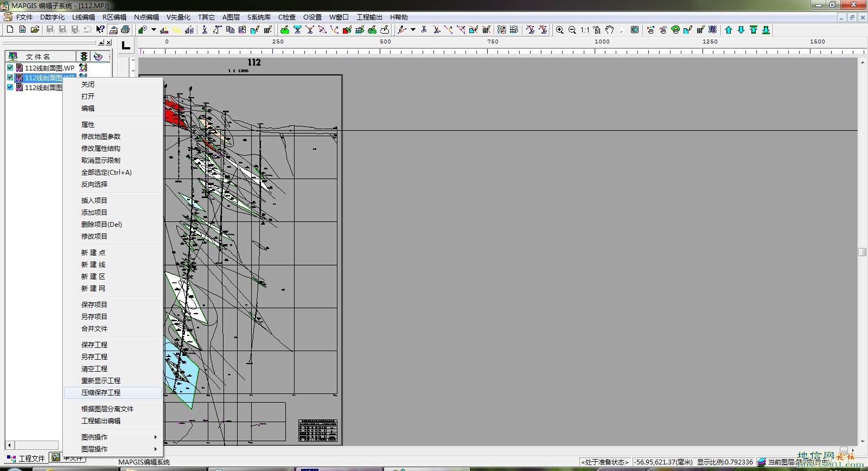Select 全部选定(Ctrl+A) in the context menu
868x471 pixels.
(113, 172)
